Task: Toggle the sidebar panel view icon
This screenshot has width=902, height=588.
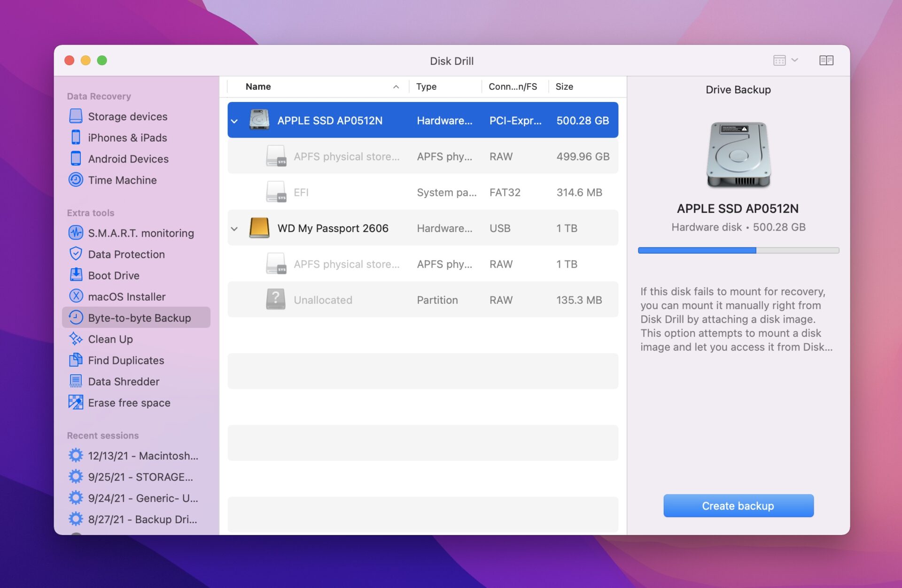Action: tap(827, 60)
